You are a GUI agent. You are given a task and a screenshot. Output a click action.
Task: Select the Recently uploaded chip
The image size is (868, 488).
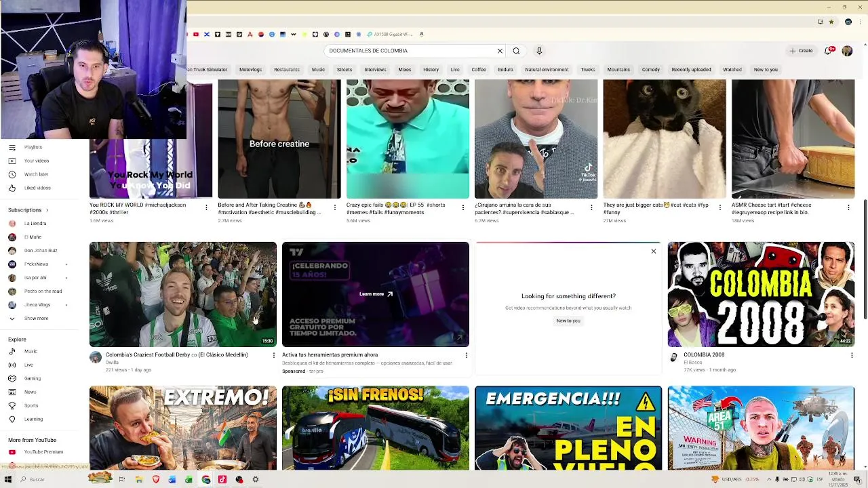(x=691, y=69)
